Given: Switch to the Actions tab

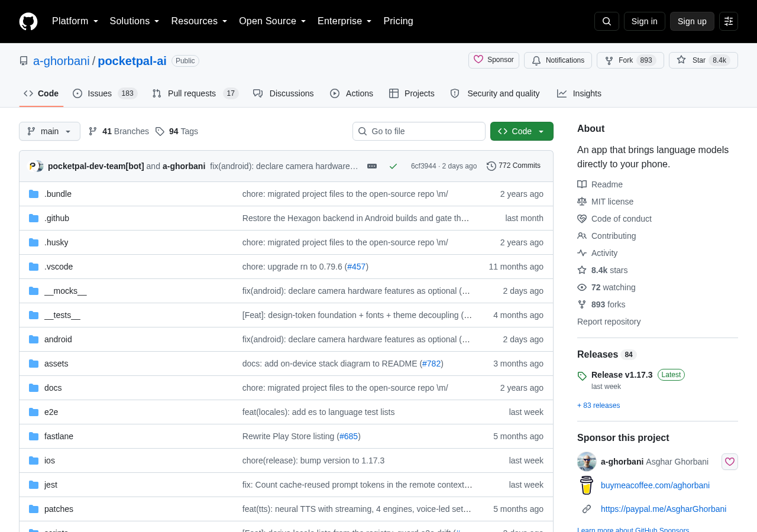Looking at the screenshot, I should (351, 93).
